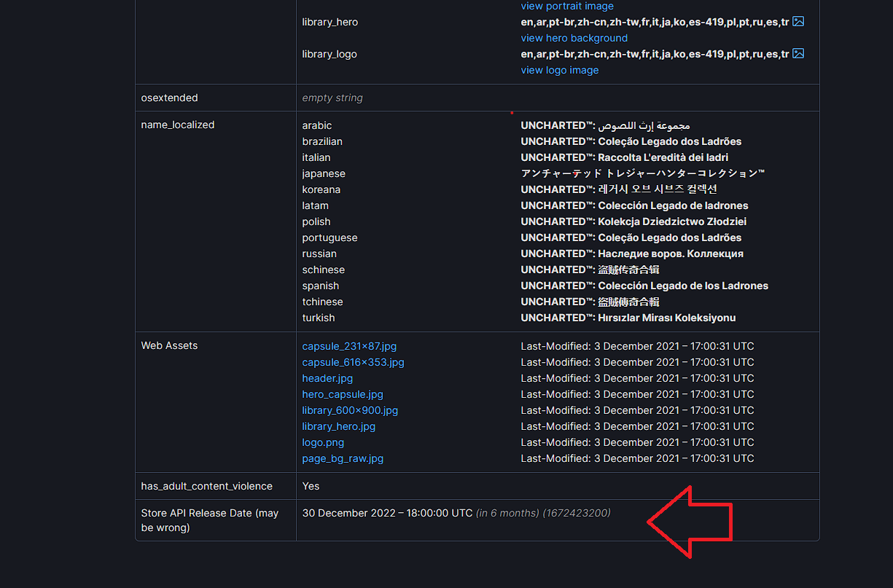Select the Russian title 'Наследие воров. Коллекция'
The width and height of the screenshot is (893, 588).
point(671,254)
